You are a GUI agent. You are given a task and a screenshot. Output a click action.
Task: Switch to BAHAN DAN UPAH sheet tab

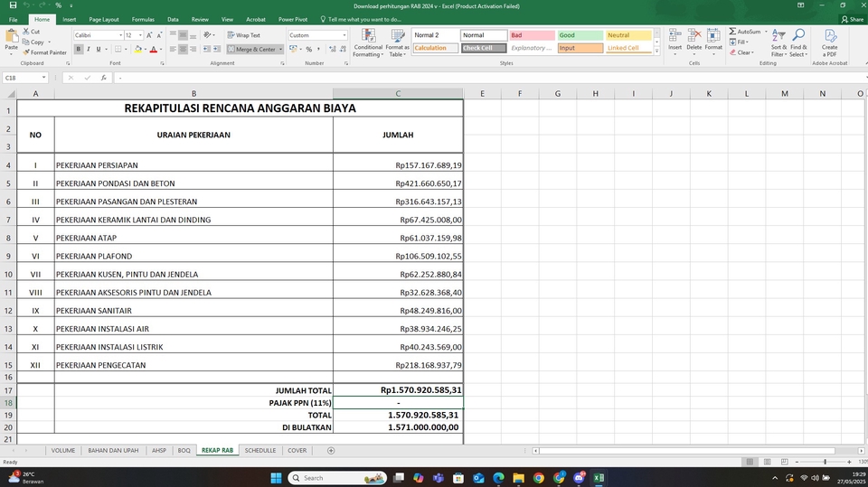(x=113, y=451)
